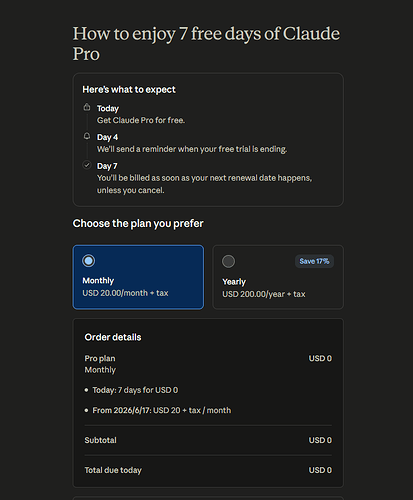The image size is (413, 500).
Task: Select the Yearly plan radio button
Action: pyautogui.click(x=229, y=261)
